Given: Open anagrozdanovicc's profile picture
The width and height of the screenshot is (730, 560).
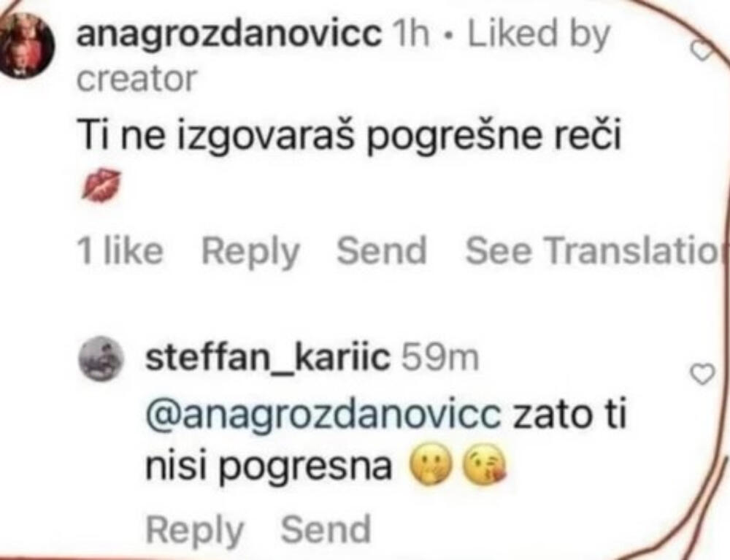Looking at the screenshot, I should [x=28, y=45].
